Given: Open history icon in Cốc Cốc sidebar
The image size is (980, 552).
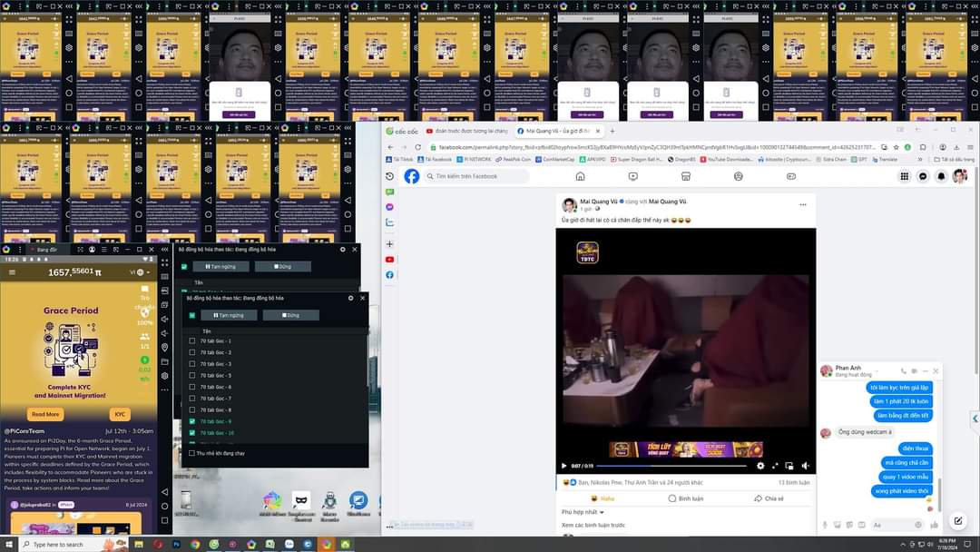Looking at the screenshot, I should pyautogui.click(x=389, y=176).
